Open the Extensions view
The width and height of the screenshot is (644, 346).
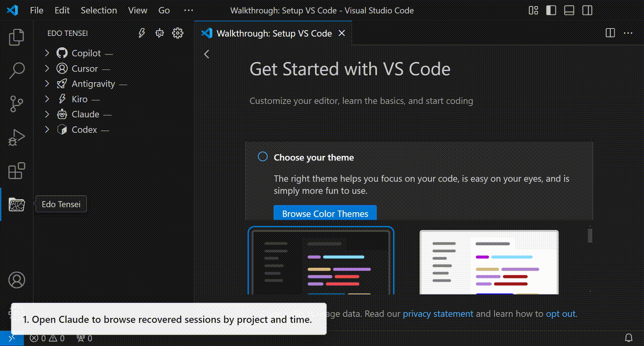(x=17, y=171)
